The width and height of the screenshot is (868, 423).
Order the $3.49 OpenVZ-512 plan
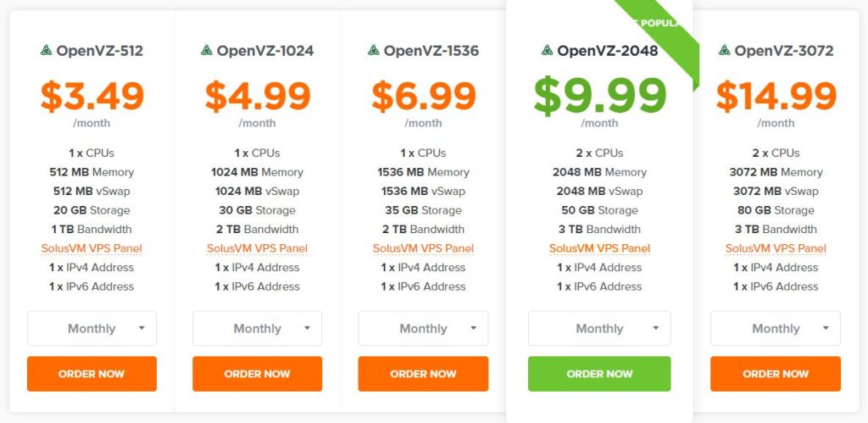[92, 374]
